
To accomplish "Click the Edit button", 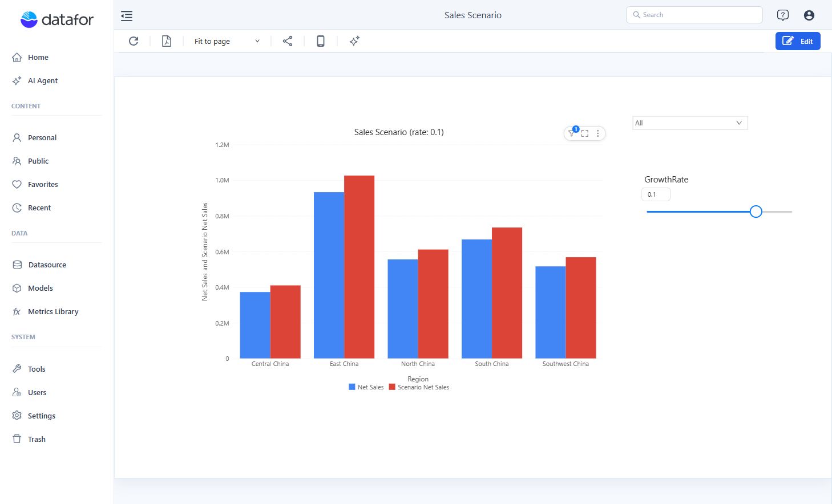I will point(798,41).
